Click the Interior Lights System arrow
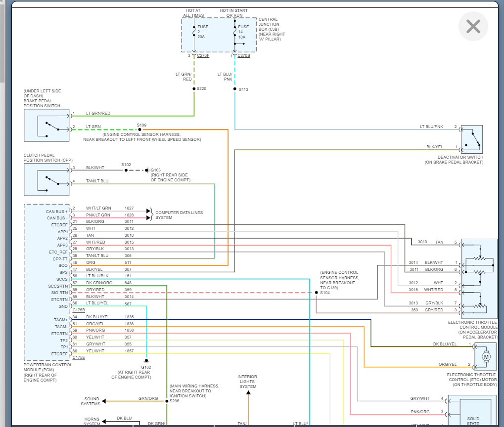 point(248,392)
